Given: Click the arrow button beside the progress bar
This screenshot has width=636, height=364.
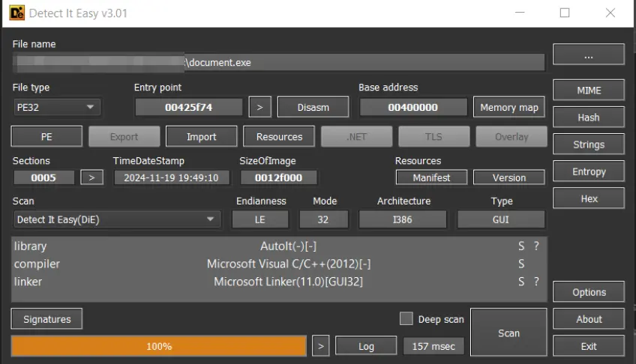Looking at the screenshot, I should [321, 346].
